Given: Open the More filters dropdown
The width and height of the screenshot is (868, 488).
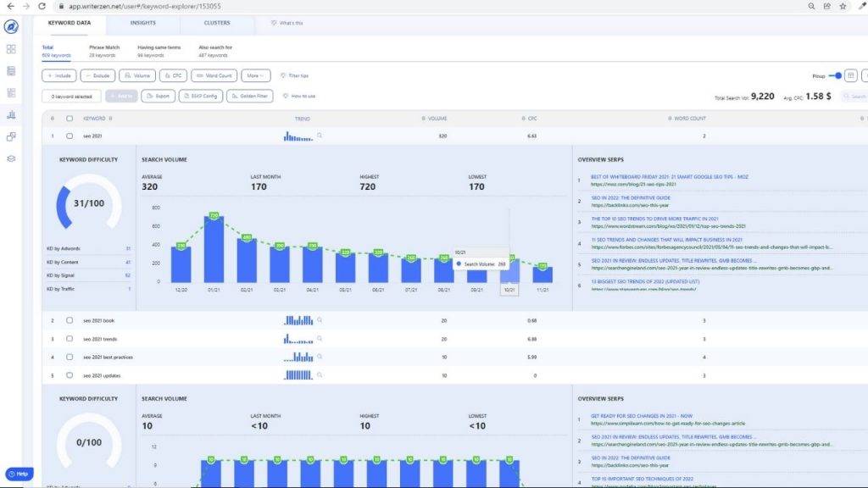Looking at the screenshot, I should (x=256, y=75).
